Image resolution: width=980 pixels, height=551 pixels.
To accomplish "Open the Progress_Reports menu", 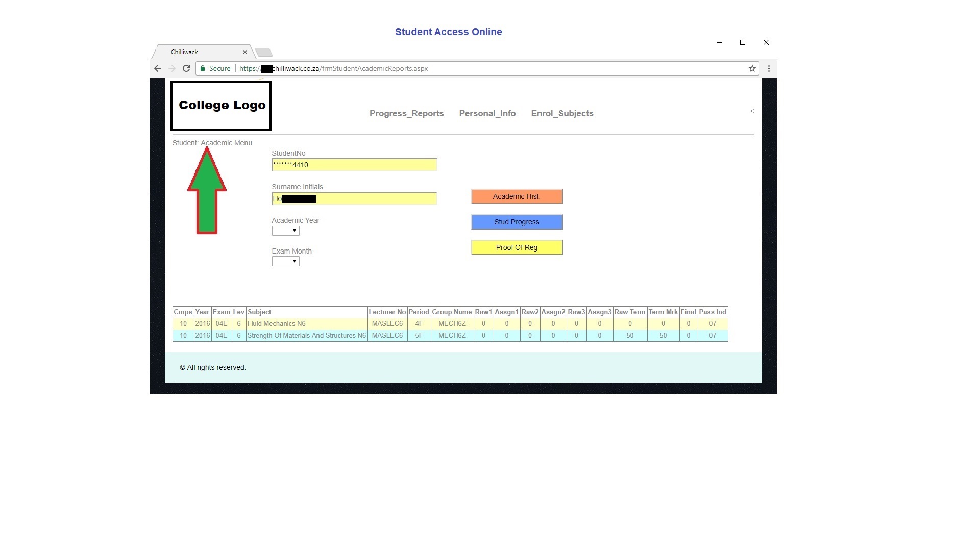I will click(406, 113).
